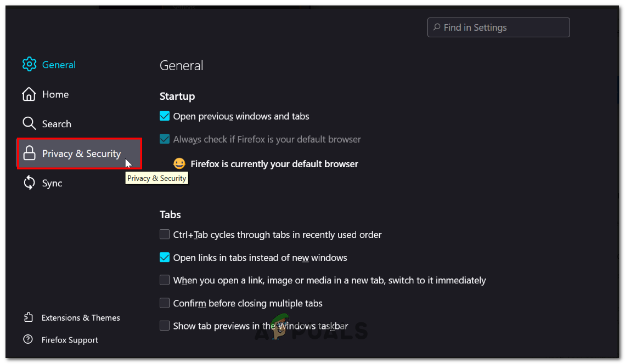
Task: Click the magnifier inside Find in Settings
Action: click(x=436, y=27)
